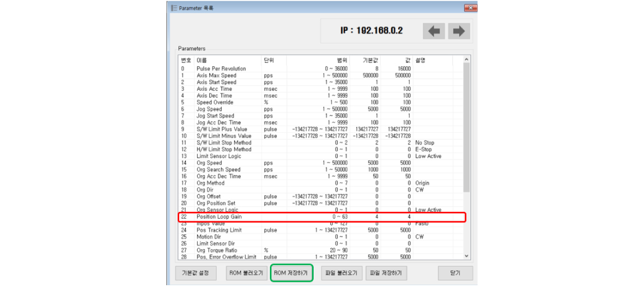Click the 값 column header
This screenshot has height=288, width=644.
coord(396,61)
